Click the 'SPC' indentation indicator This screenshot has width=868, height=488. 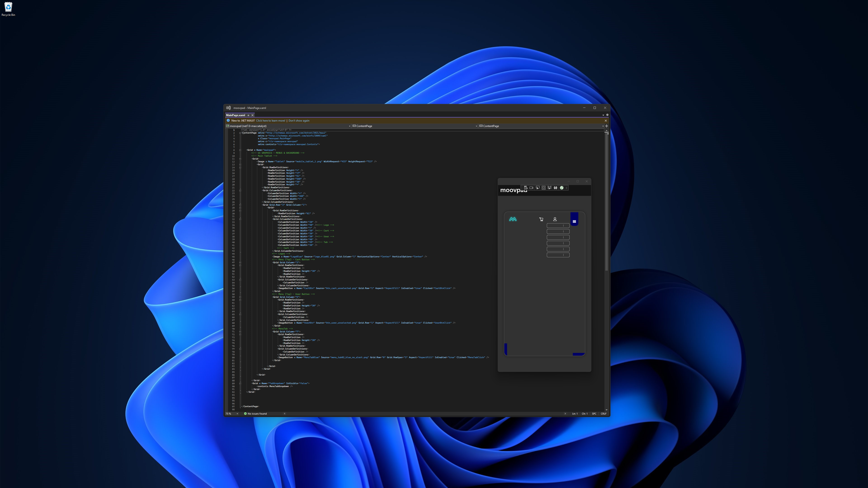594,414
